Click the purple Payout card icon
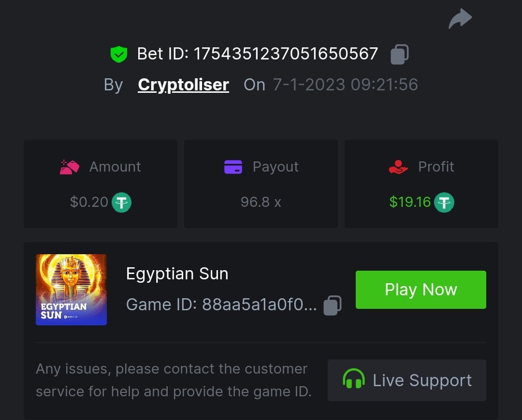This screenshot has height=420, width=522. (233, 167)
